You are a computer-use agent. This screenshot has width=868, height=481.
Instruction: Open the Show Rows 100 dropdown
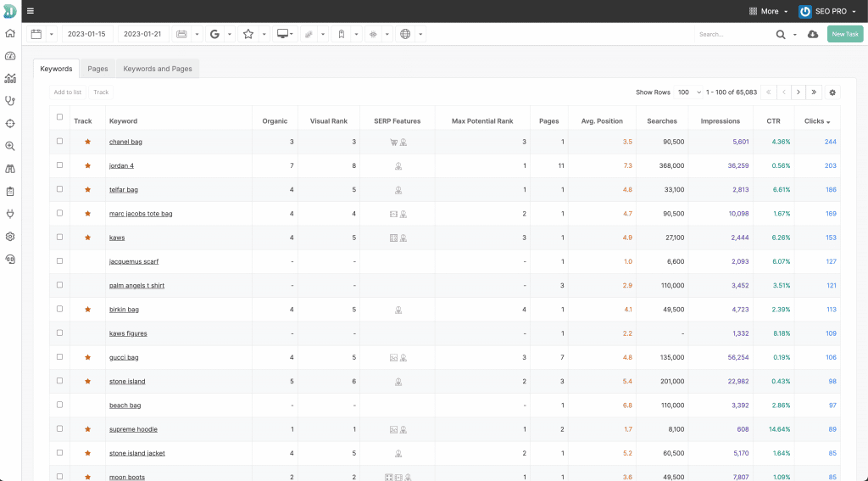[689, 92]
